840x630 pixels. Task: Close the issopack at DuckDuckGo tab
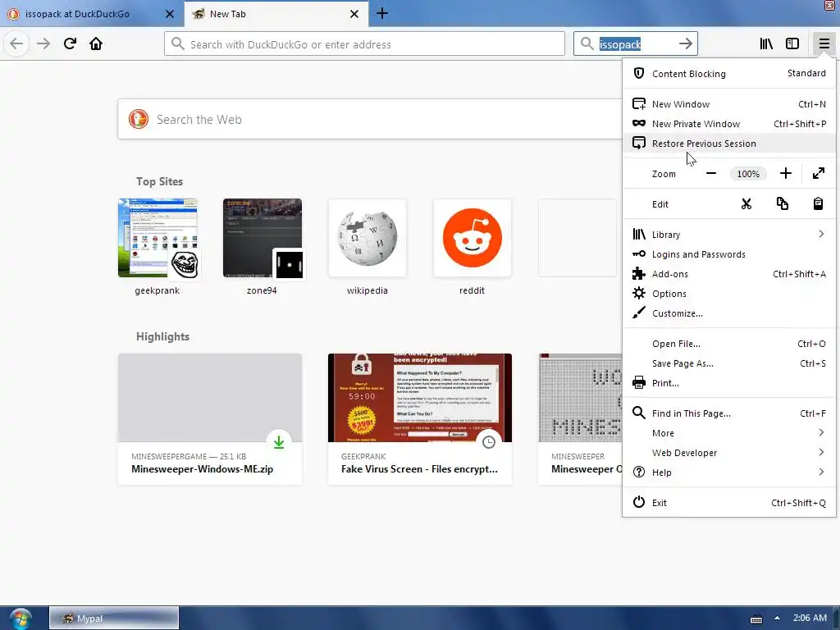pyautogui.click(x=169, y=14)
